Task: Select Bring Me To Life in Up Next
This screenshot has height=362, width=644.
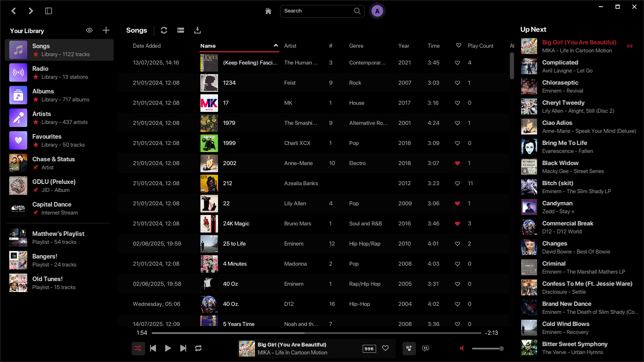Action: tap(579, 147)
